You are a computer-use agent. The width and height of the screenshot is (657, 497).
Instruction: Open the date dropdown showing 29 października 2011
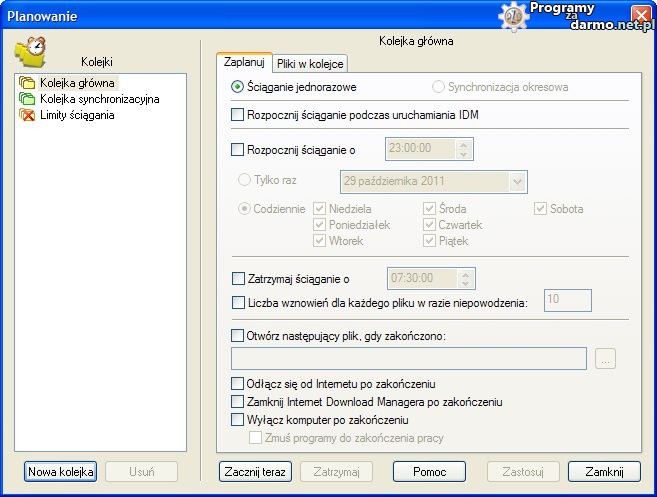coord(516,181)
